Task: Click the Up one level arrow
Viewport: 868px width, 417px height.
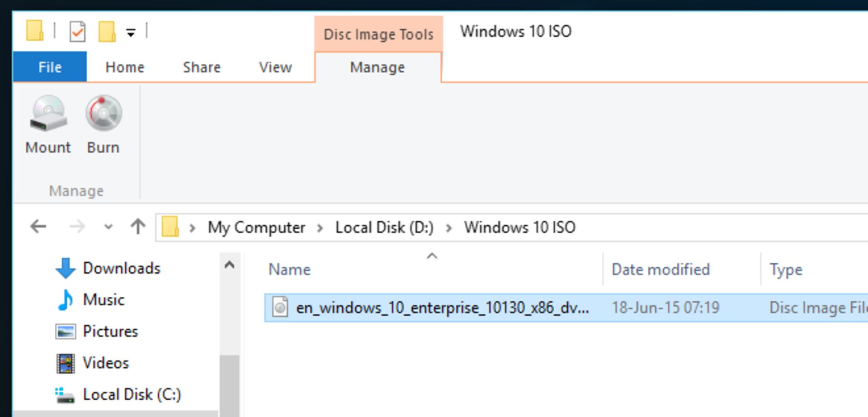Action: (x=137, y=227)
